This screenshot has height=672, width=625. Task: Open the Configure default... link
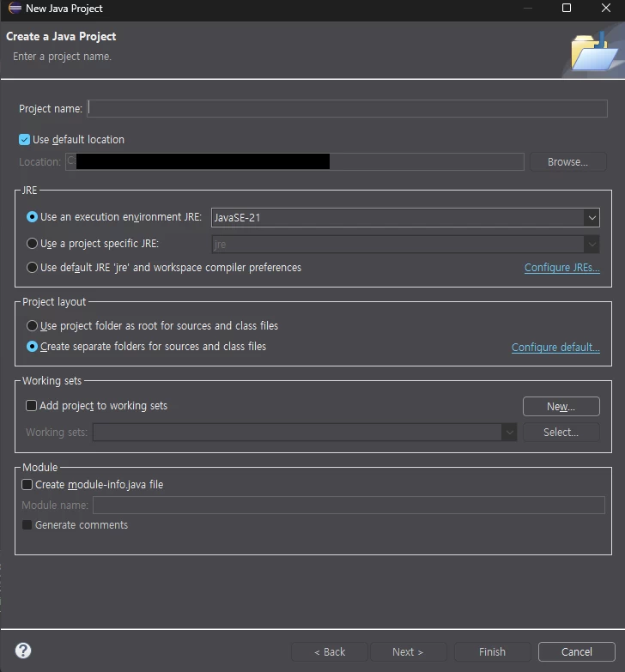[555, 347]
